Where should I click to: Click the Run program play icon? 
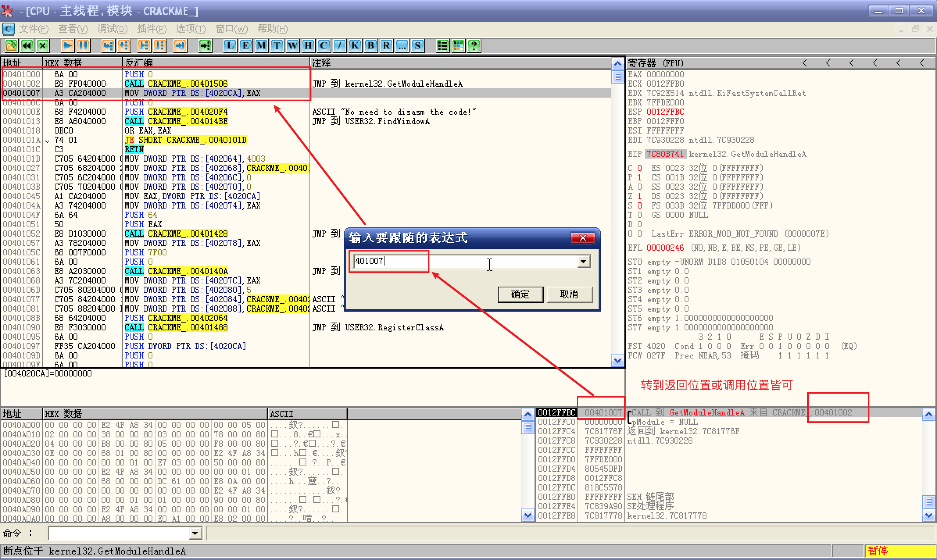[x=67, y=46]
